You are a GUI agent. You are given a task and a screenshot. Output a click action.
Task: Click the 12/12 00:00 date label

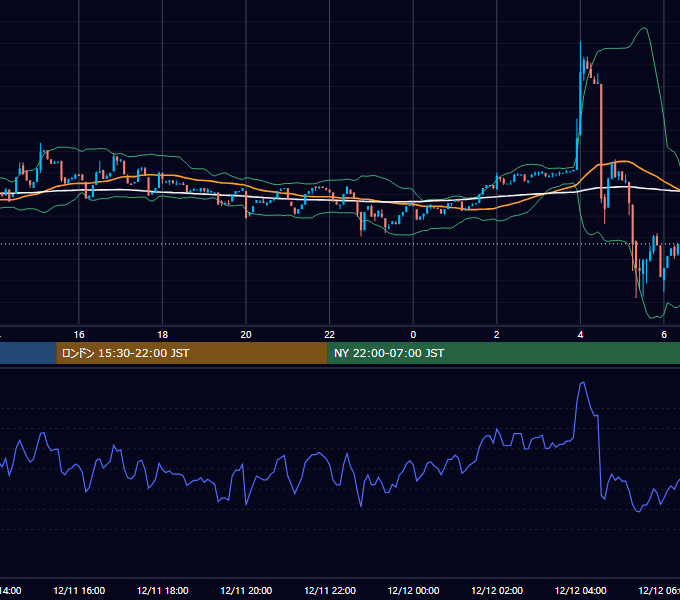[413, 590]
